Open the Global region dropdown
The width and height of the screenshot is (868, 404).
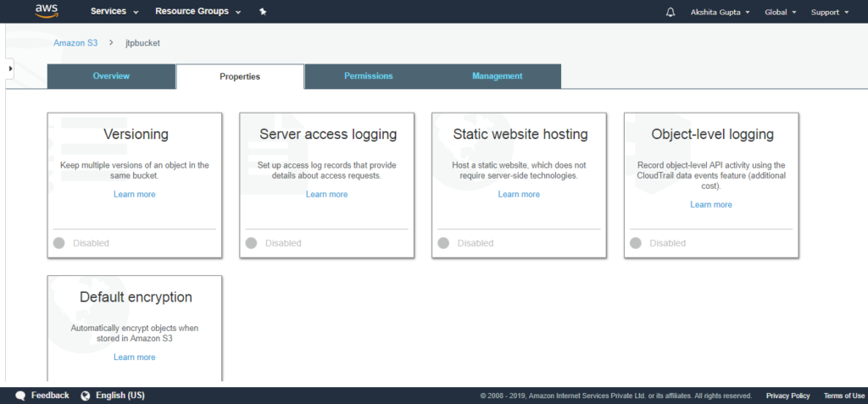click(781, 12)
